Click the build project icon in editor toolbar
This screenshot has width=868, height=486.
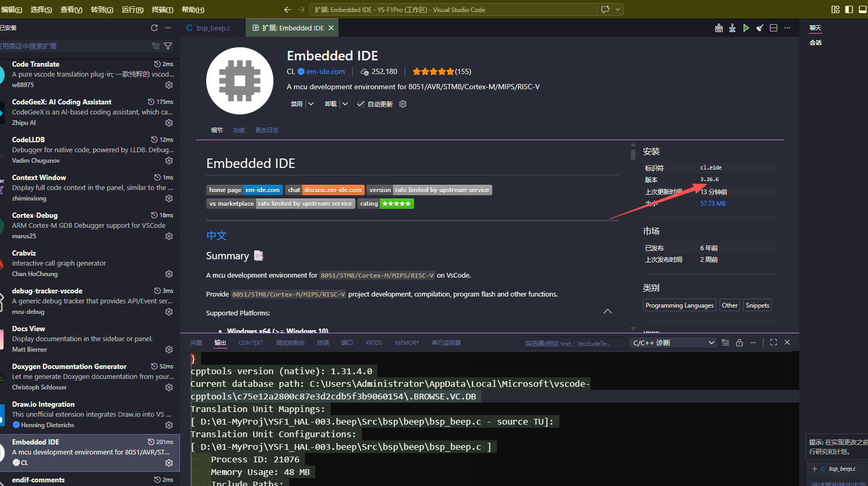(719, 28)
